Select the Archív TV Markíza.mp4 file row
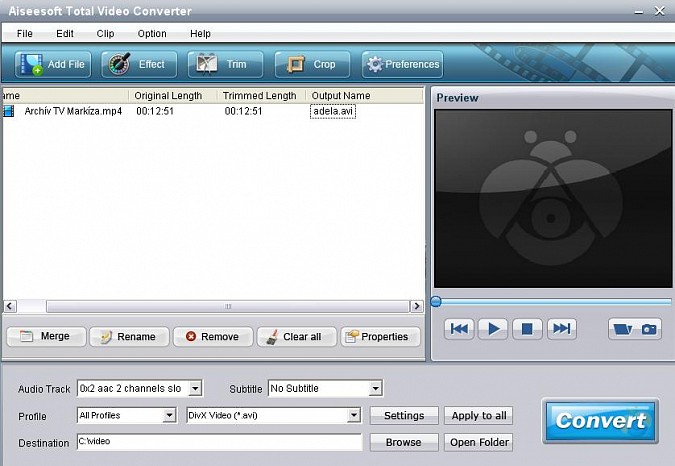675x466 pixels. click(213, 111)
